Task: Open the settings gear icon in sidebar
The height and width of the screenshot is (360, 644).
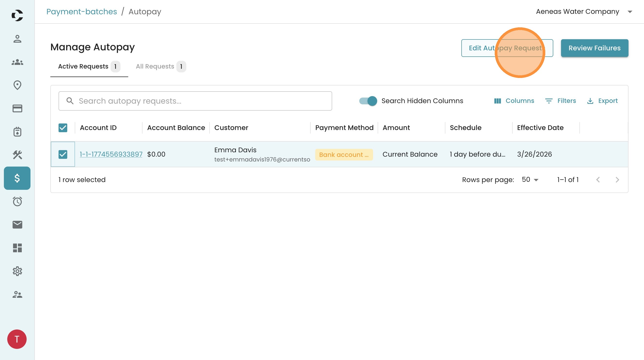Action: (17, 271)
